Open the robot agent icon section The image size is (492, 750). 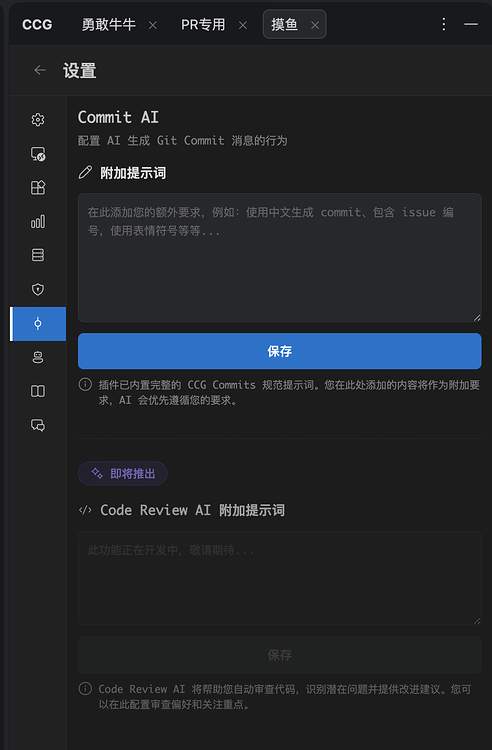(x=38, y=357)
